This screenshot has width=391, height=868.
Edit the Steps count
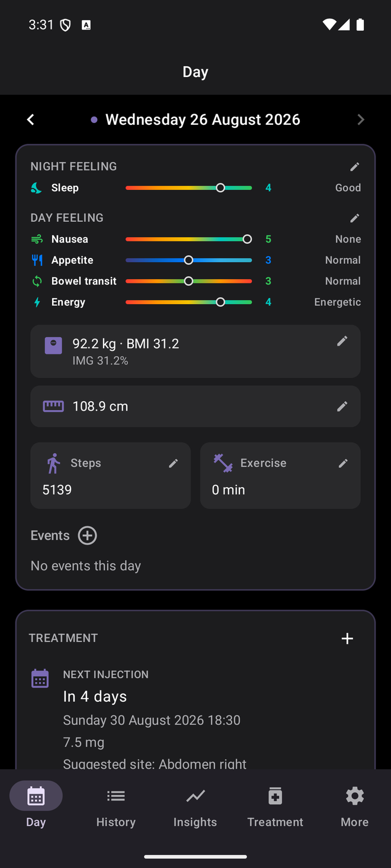173,463
